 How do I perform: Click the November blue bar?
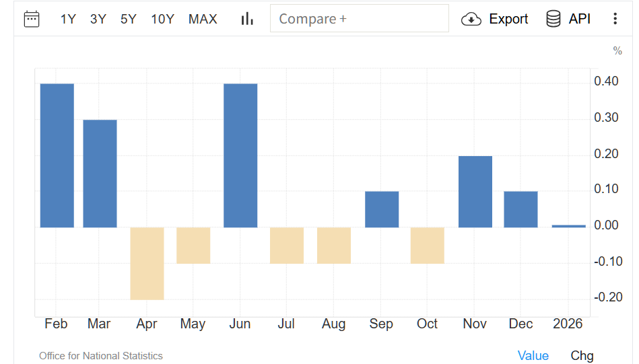pyautogui.click(x=475, y=192)
